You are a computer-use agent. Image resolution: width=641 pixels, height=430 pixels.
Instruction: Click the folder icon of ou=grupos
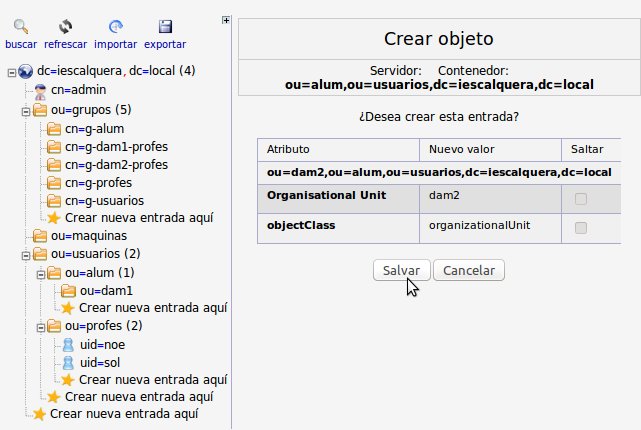[40, 110]
